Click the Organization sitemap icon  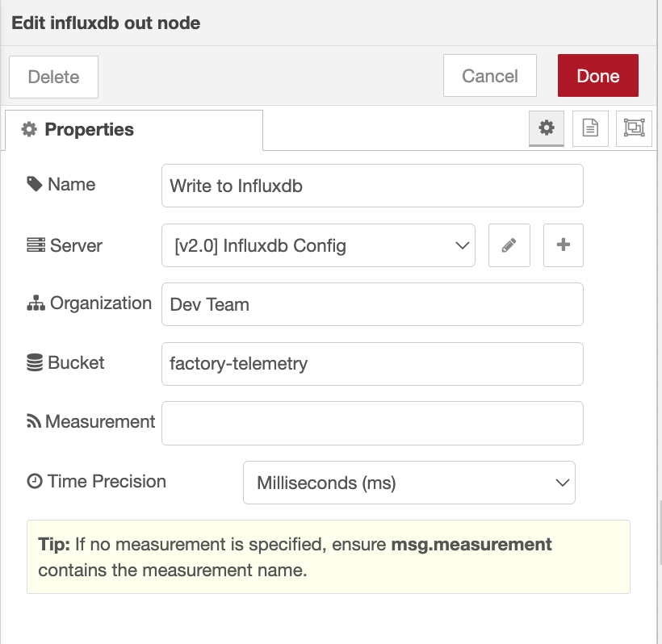[x=36, y=303]
